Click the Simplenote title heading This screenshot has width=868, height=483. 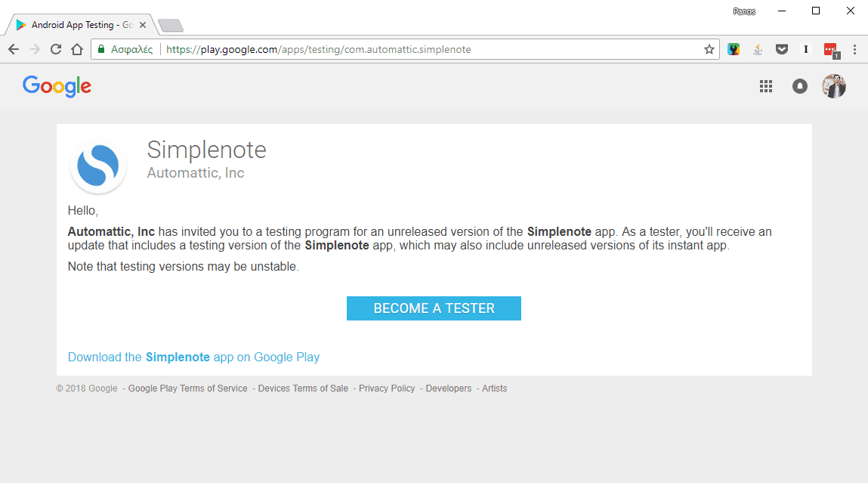coord(206,150)
